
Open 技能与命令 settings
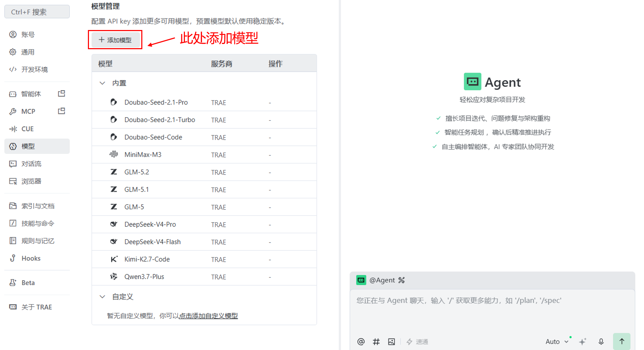point(37,223)
